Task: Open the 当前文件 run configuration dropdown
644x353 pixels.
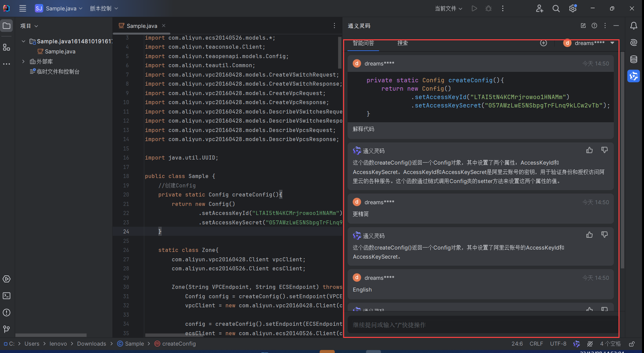Action: tap(449, 8)
